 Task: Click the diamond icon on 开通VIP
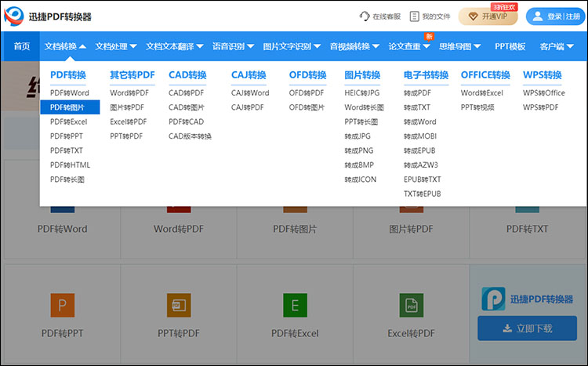[474, 16]
